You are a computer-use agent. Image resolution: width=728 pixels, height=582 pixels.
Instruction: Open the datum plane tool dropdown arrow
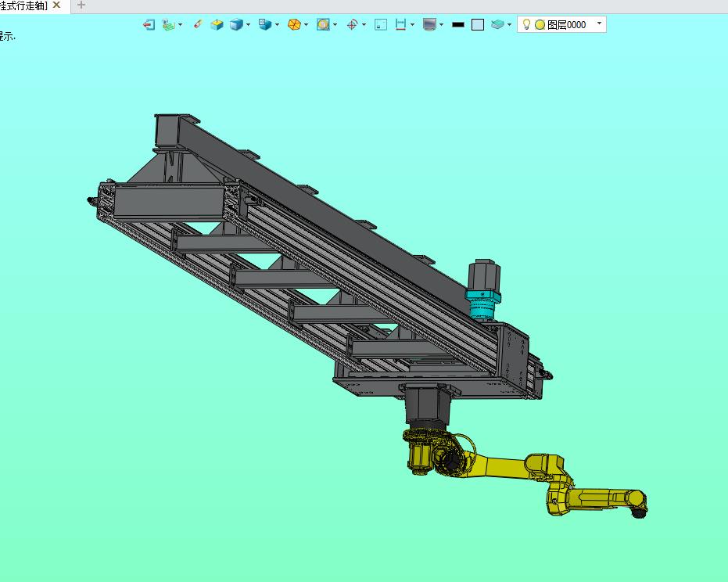click(x=181, y=24)
